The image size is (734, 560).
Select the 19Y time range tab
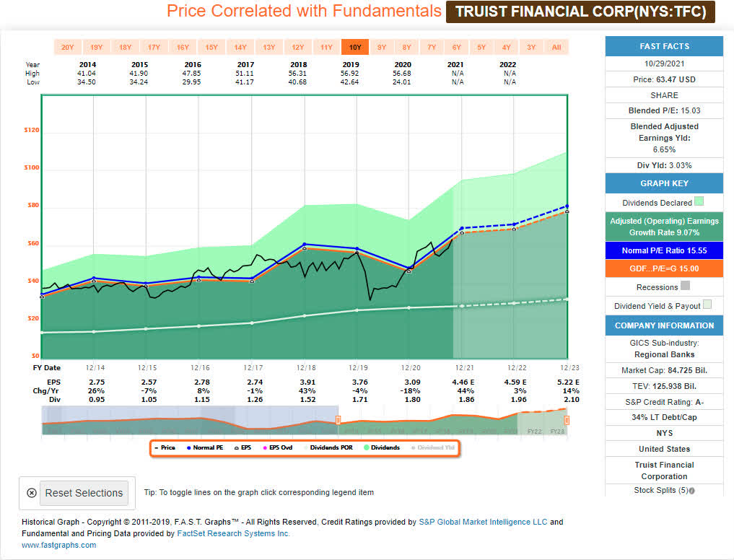tap(97, 48)
